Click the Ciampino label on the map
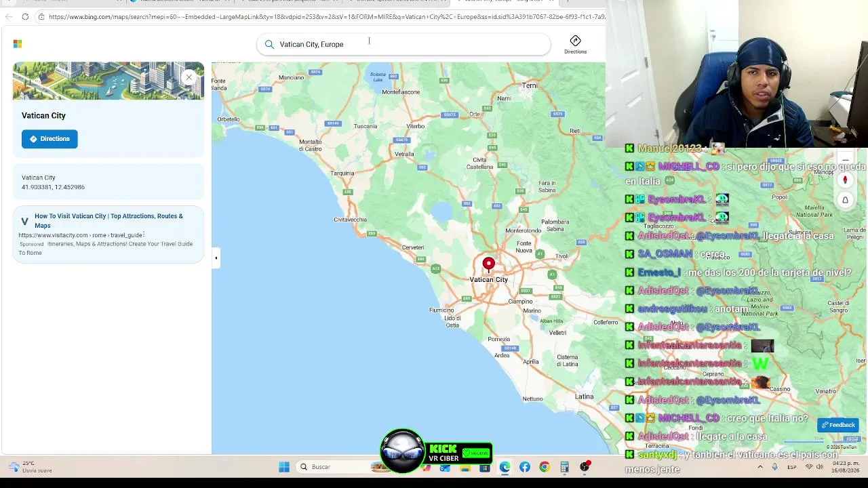Image resolution: width=868 pixels, height=488 pixels. click(520, 302)
